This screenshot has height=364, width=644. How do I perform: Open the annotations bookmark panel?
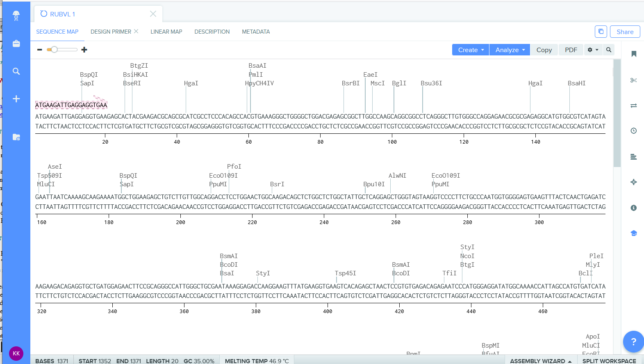(633, 54)
